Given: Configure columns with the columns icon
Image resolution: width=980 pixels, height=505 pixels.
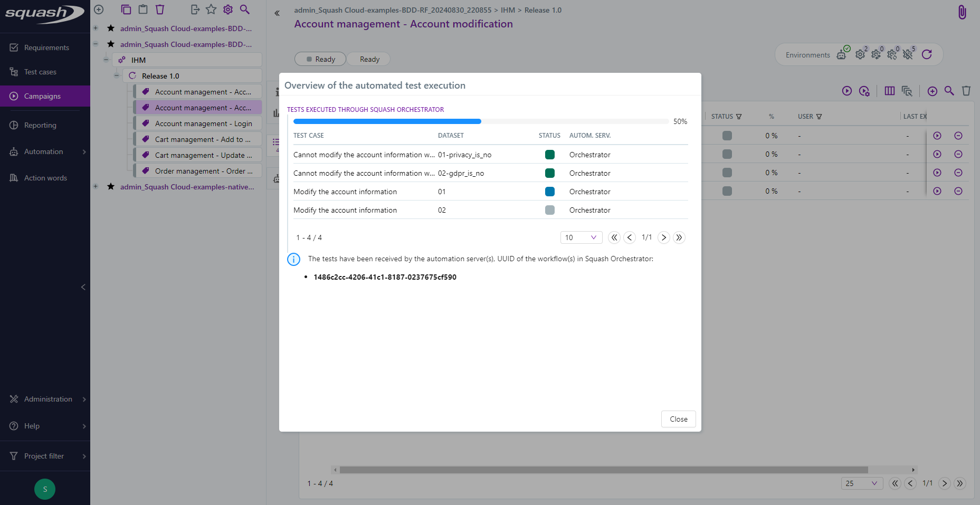Looking at the screenshot, I should 890,91.
